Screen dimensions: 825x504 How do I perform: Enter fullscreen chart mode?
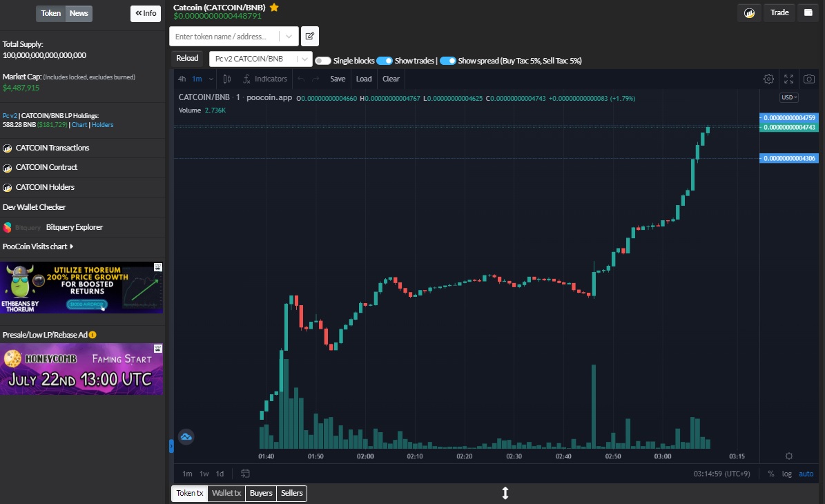[788, 79]
